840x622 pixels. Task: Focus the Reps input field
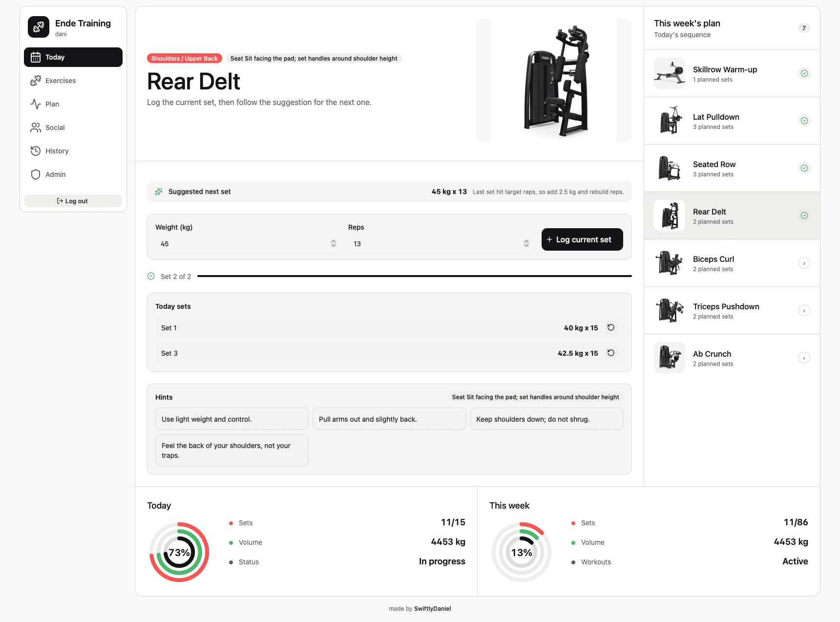pos(441,244)
